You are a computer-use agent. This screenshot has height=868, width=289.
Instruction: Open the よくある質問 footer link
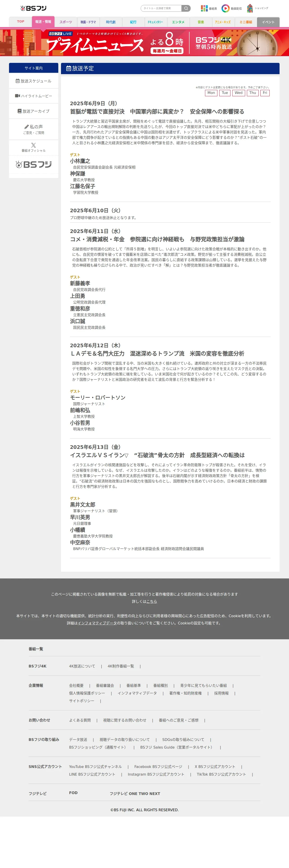pyautogui.click(x=80, y=720)
